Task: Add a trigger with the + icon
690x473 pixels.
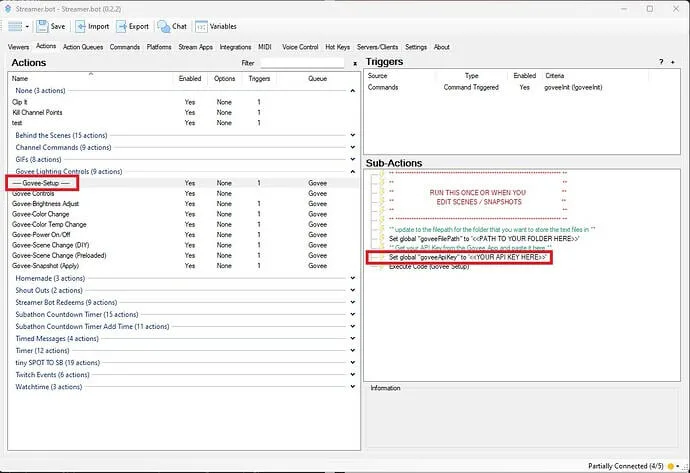Action: [x=673, y=62]
